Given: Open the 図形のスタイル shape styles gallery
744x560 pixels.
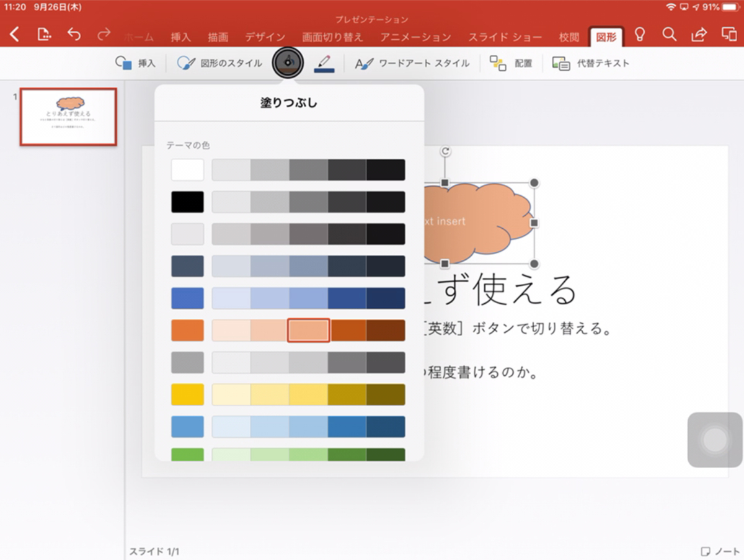Looking at the screenshot, I should pos(220,63).
